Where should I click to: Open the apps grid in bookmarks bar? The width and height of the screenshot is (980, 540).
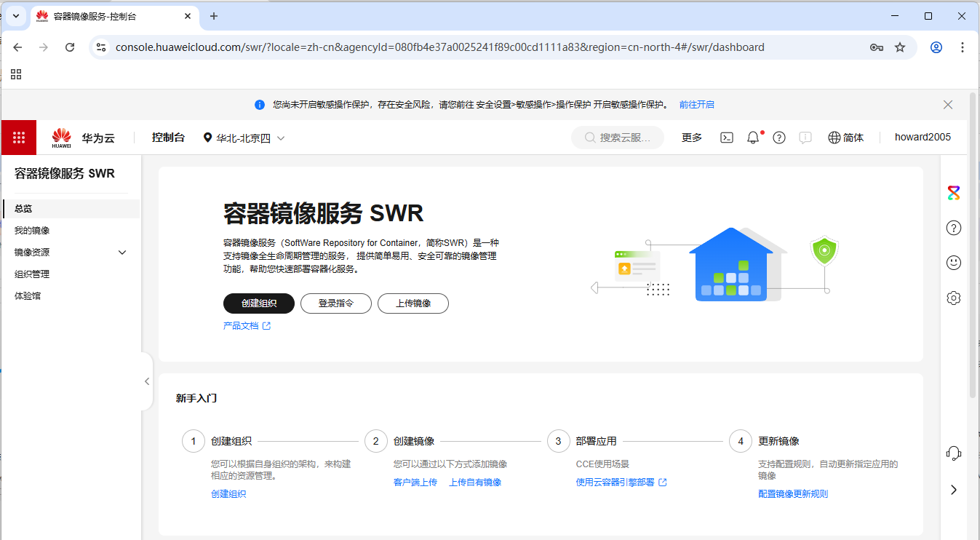16,74
